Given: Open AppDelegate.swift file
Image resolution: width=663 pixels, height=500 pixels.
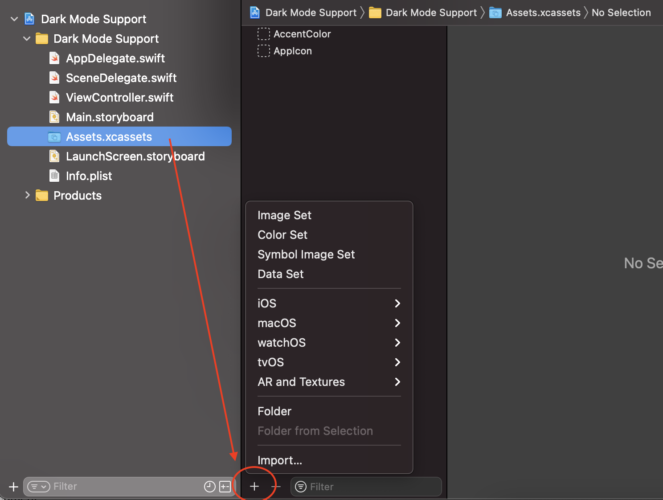Looking at the screenshot, I should point(115,58).
